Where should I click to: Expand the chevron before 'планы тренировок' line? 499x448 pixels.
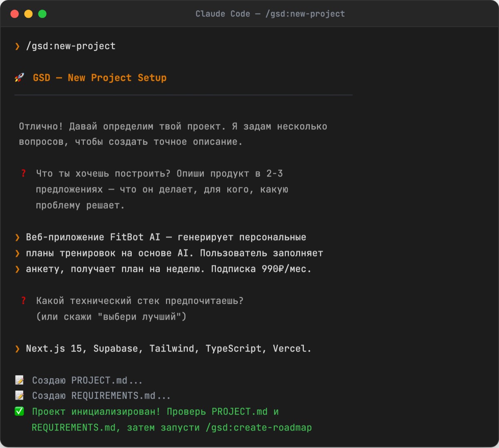(x=17, y=253)
